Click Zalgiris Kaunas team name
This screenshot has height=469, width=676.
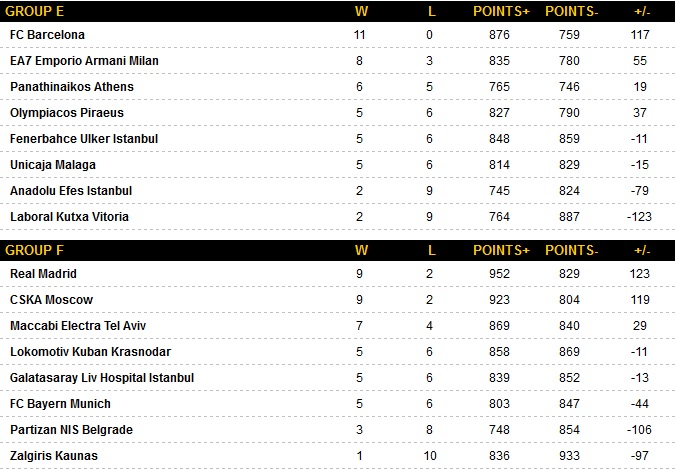tap(52, 455)
